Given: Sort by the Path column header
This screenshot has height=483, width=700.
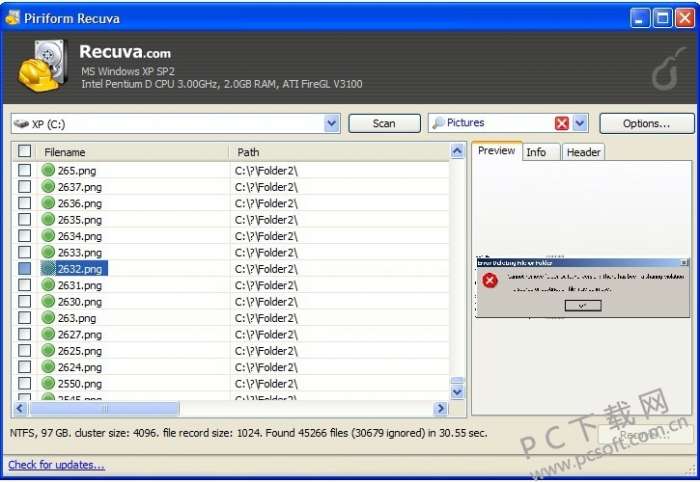Looking at the screenshot, I should (x=340, y=152).
